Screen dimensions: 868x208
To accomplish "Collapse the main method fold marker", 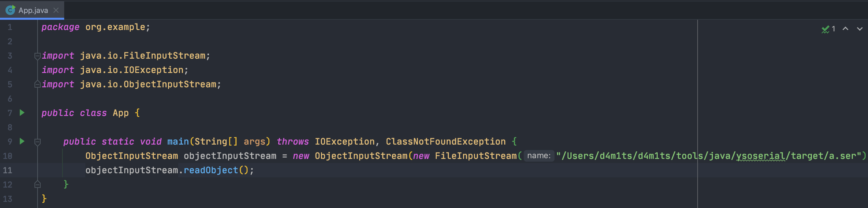I will 38,142.
